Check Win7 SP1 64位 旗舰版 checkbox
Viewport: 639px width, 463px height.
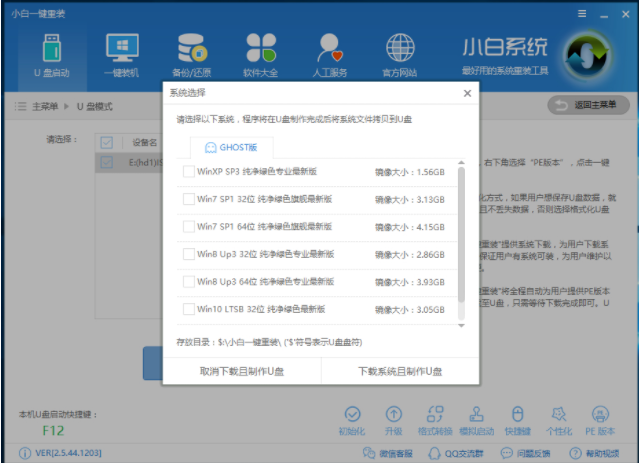click(x=189, y=226)
